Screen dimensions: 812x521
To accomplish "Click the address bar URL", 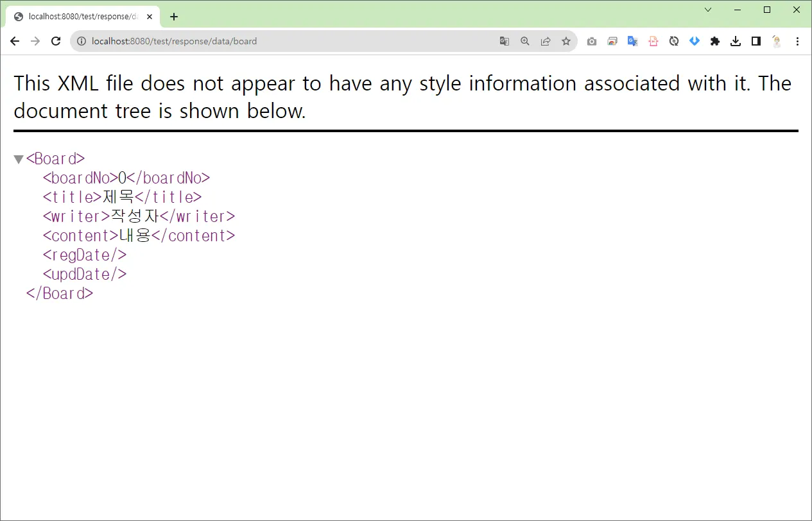I will (174, 41).
